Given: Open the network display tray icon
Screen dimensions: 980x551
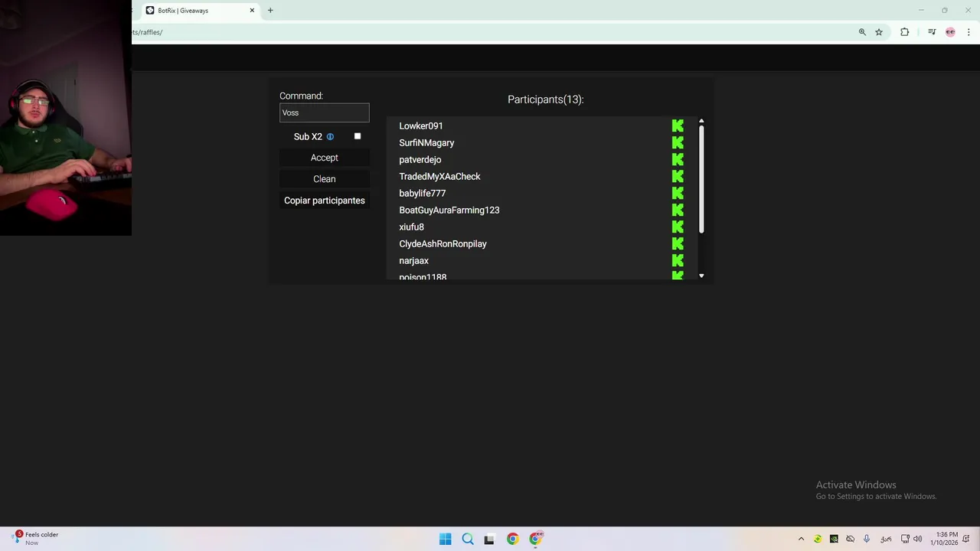Looking at the screenshot, I should [904, 539].
